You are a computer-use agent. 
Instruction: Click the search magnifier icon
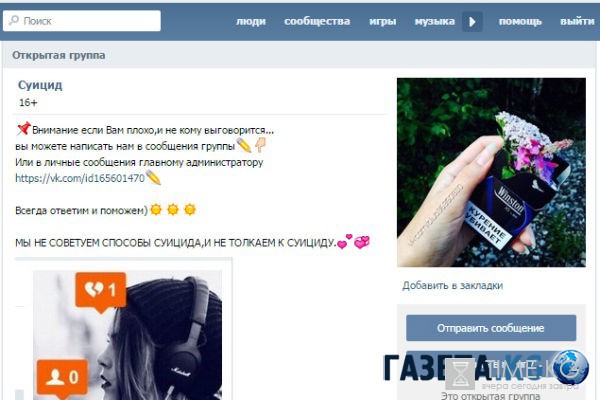click(x=14, y=20)
